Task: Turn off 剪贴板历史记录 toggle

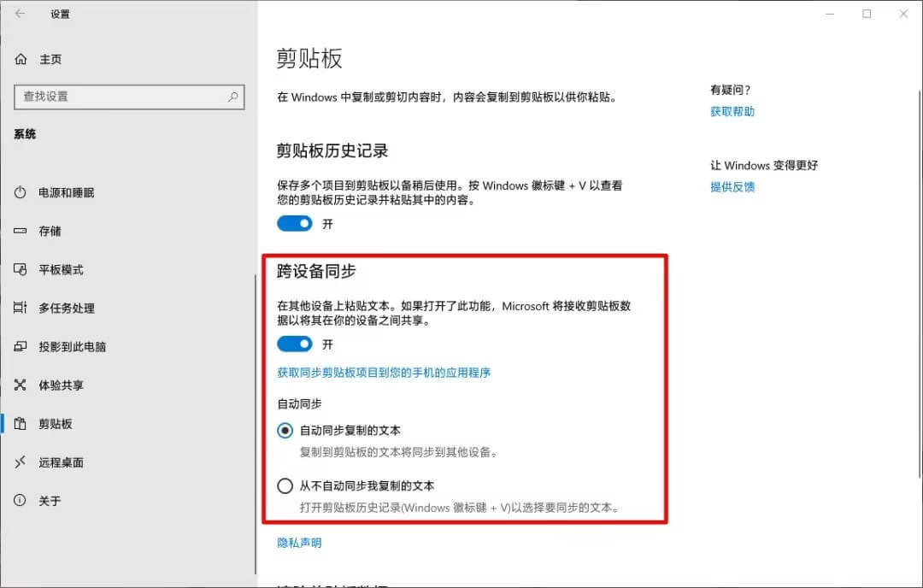Action: 295,223
